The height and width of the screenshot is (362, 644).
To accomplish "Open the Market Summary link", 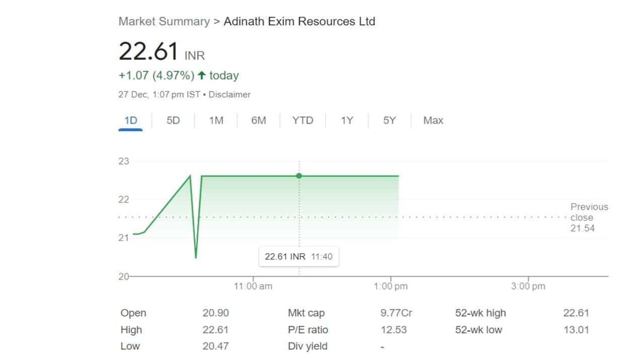I will pyautogui.click(x=164, y=22).
